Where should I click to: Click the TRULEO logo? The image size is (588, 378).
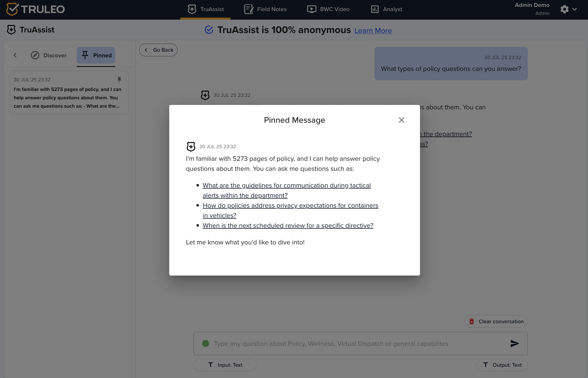point(35,9)
